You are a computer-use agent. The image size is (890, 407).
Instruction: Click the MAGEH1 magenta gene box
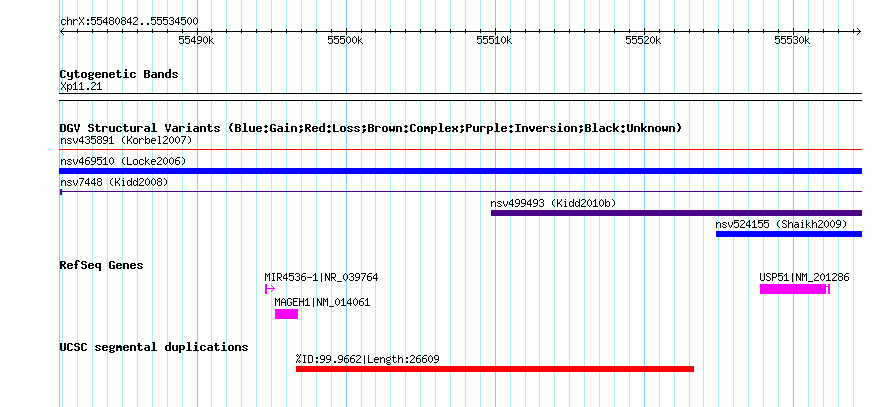[x=286, y=314]
